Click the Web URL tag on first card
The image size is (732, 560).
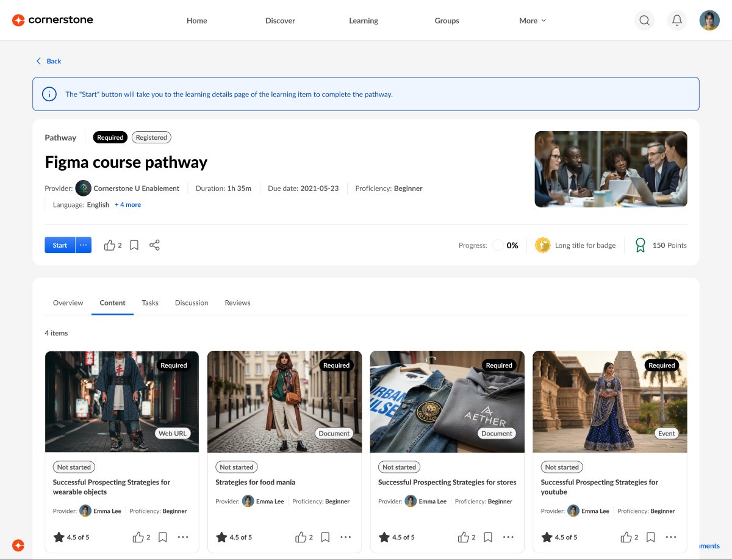(x=173, y=433)
